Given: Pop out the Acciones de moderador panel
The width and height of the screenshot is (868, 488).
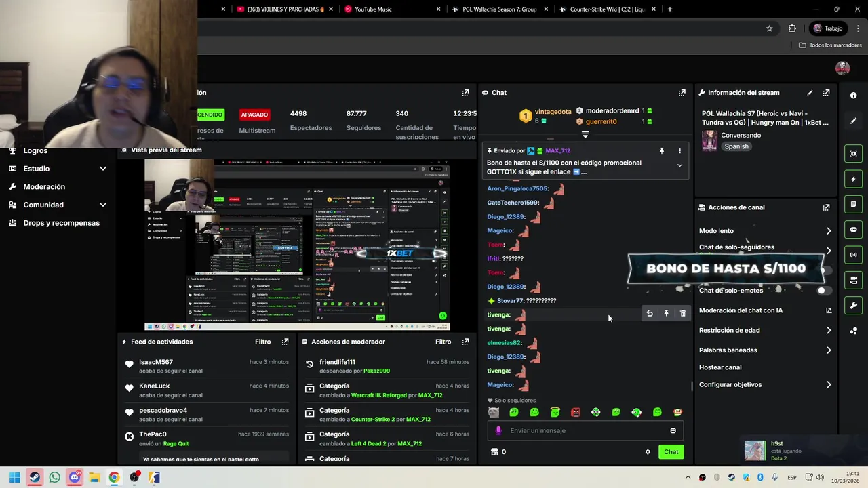Looking at the screenshot, I should [x=465, y=342].
